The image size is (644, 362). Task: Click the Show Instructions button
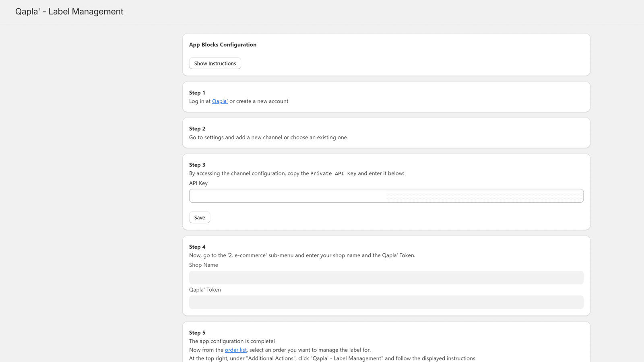(x=215, y=63)
